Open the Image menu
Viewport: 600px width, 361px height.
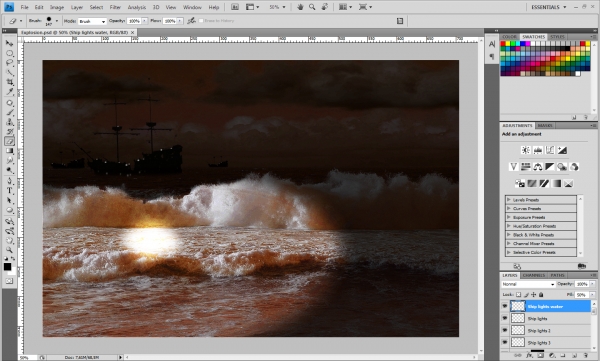[x=57, y=7]
